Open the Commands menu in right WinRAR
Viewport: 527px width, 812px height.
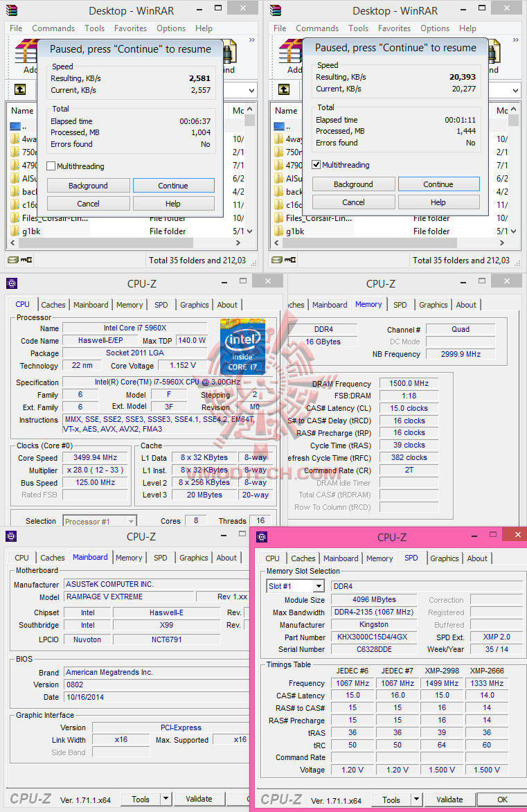(x=317, y=28)
